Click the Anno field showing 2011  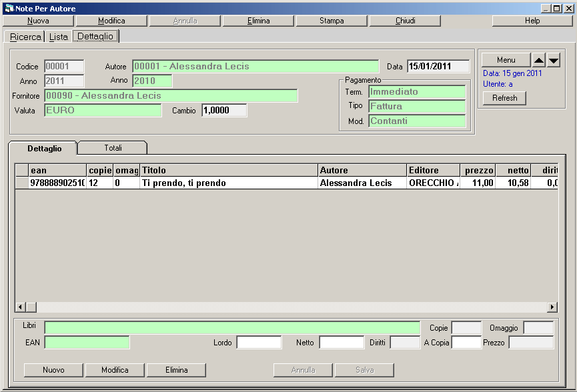(64, 81)
